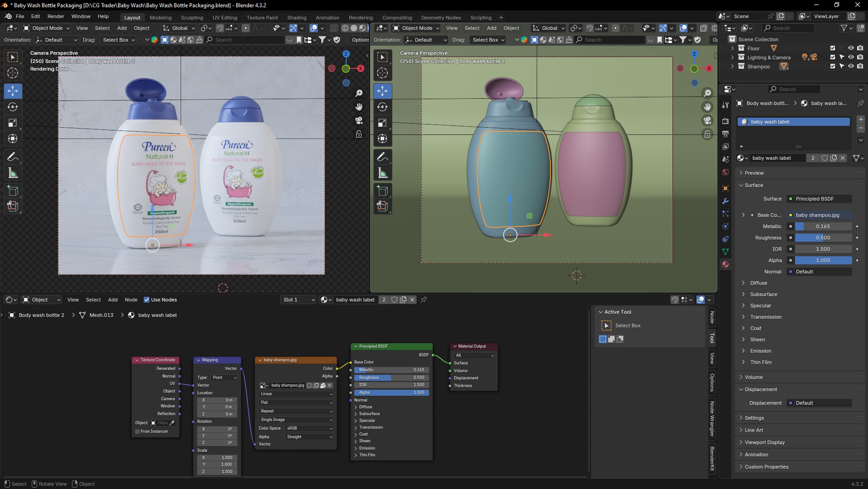Open the BlenderKit sidebar tab
The height and width of the screenshot is (489, 868).
[712, 459]
